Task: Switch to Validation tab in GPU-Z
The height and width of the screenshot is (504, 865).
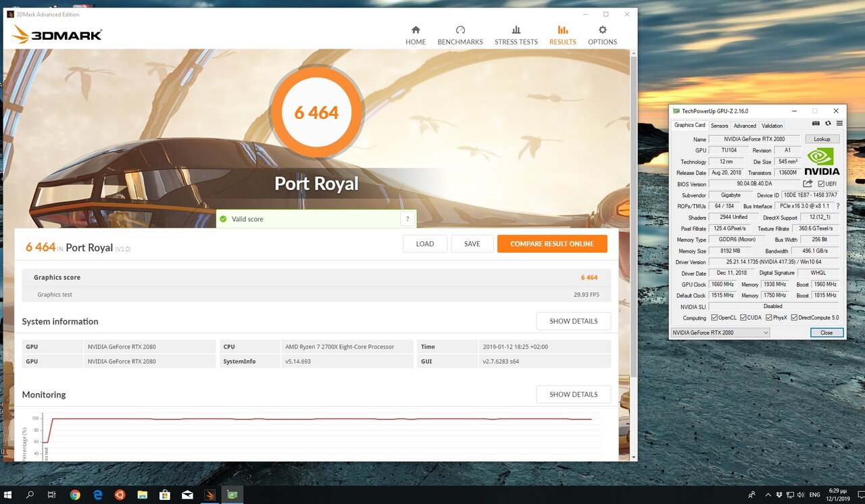Action: 772,126
